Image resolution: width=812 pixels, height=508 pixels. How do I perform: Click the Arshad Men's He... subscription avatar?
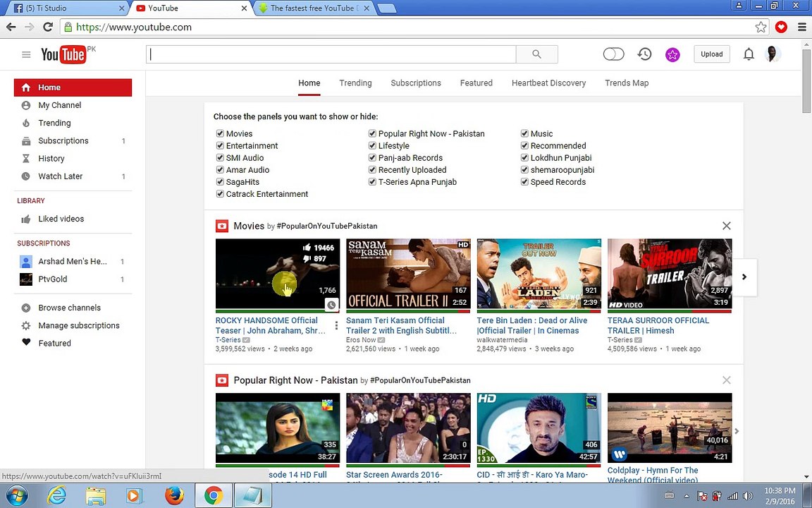tap(26, 261)
